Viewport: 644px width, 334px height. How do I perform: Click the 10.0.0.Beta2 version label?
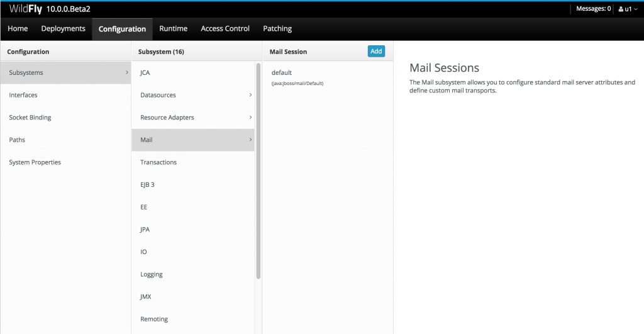click(x=68, y=9)
